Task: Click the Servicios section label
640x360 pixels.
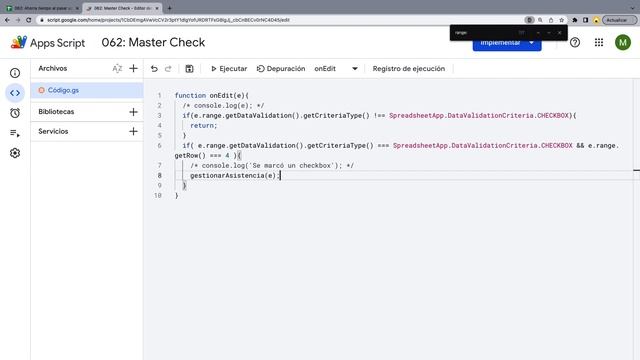Action: [53, 131]
